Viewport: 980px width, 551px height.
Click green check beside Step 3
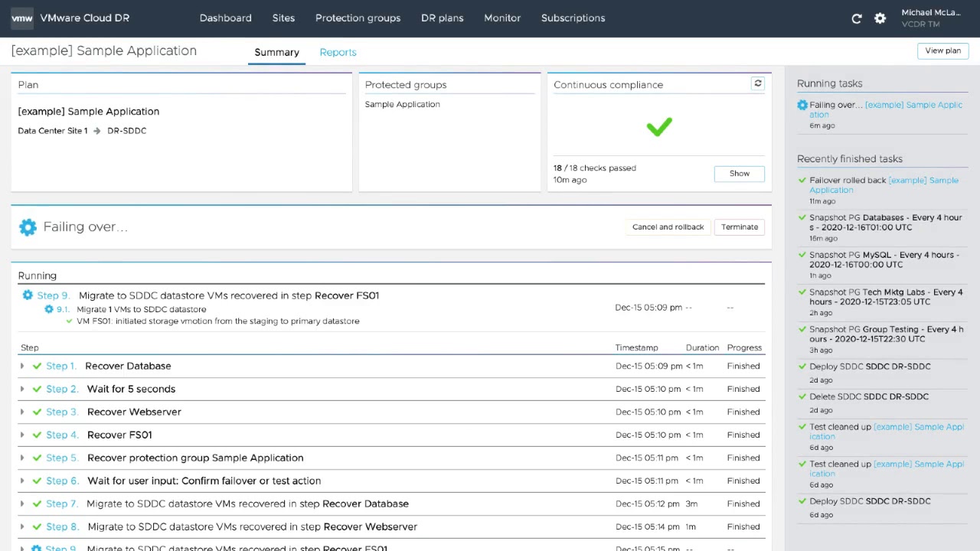click(x=37, y=412)
